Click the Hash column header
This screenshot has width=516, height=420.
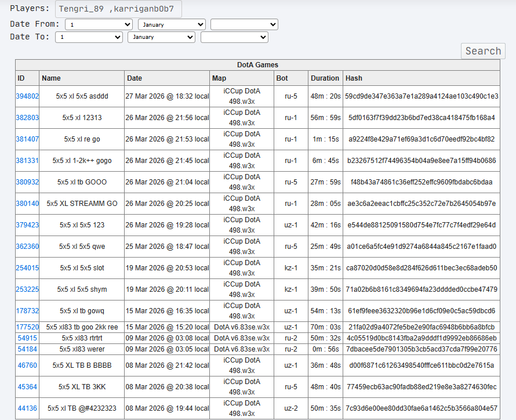pos(421,78)
